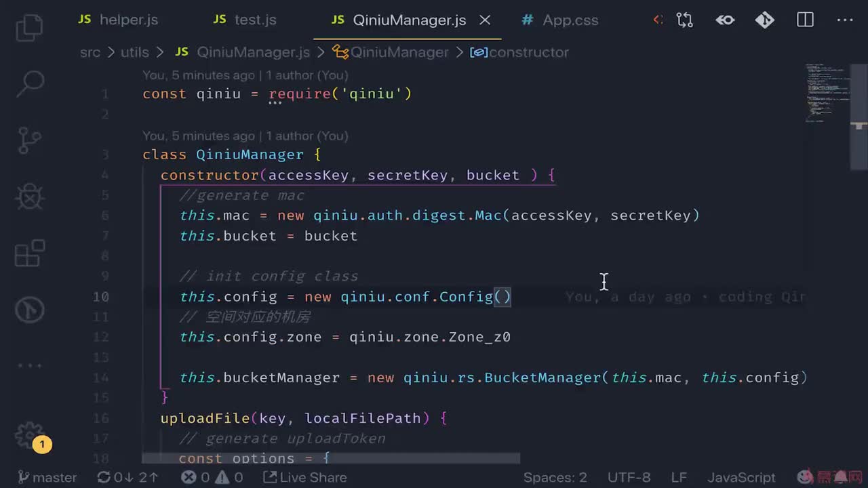Screen dimensions: 868x488
Task: Click line number 16 in the gutter
Action: tap(100, 418)
